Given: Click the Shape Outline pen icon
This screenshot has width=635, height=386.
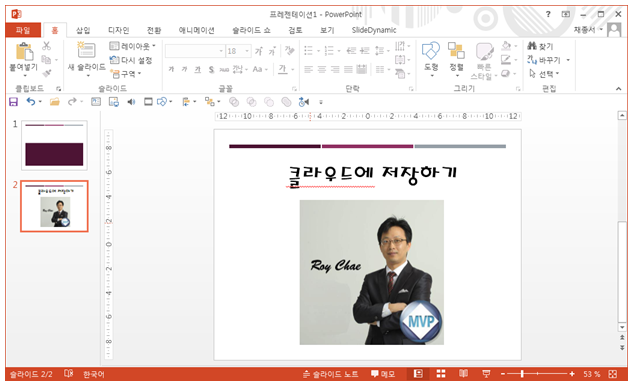Looking at the screenshot, I should click(506, 60).
